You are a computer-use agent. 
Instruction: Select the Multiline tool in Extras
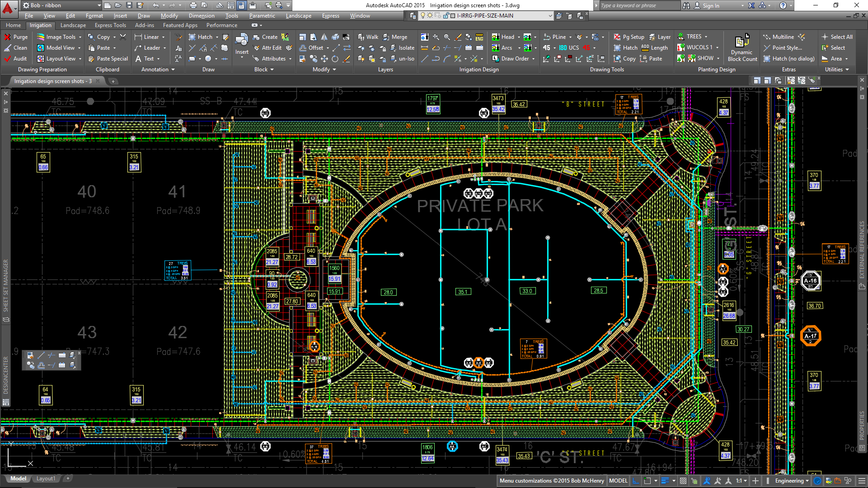[x=779, y=37]
